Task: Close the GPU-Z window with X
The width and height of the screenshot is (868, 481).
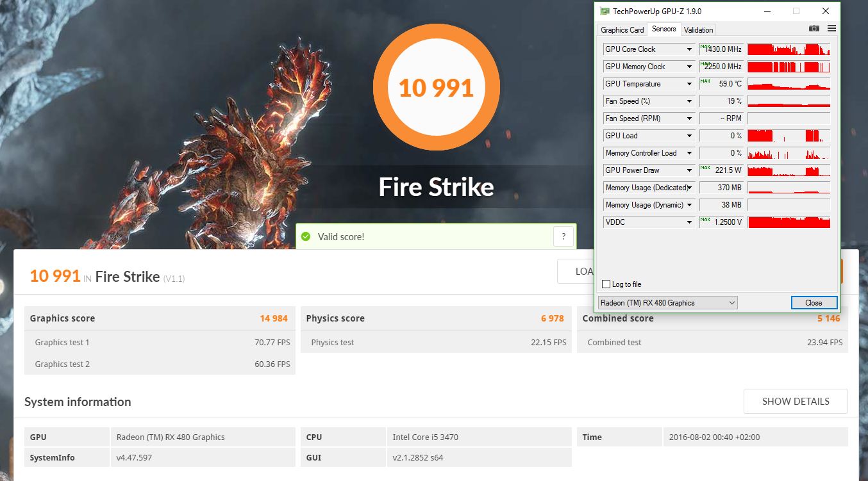Action: click(x=826, y=11)
